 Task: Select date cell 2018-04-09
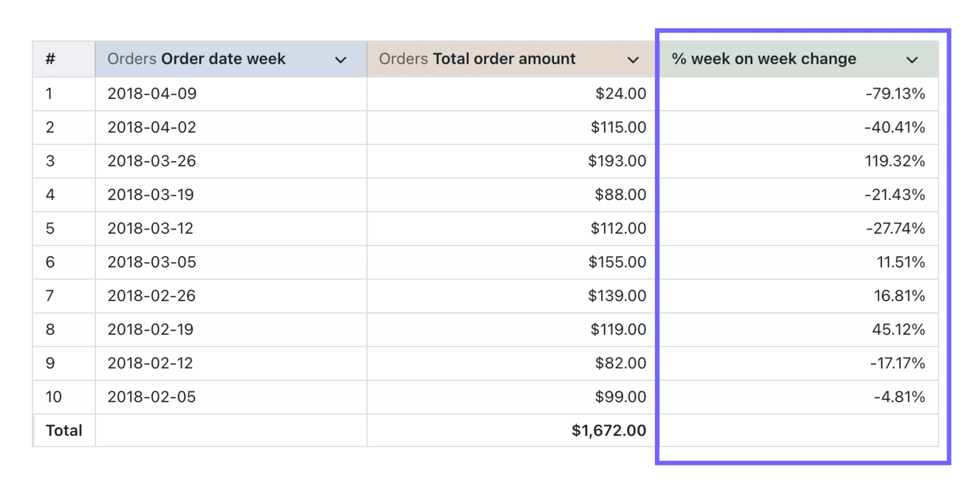(x=152, y=94)
